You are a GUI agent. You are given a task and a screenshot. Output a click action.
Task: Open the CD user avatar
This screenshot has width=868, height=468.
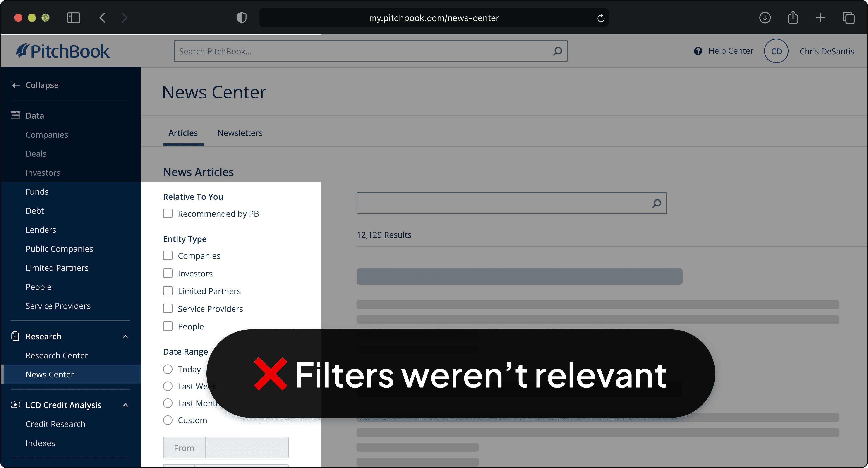(776, 51)
